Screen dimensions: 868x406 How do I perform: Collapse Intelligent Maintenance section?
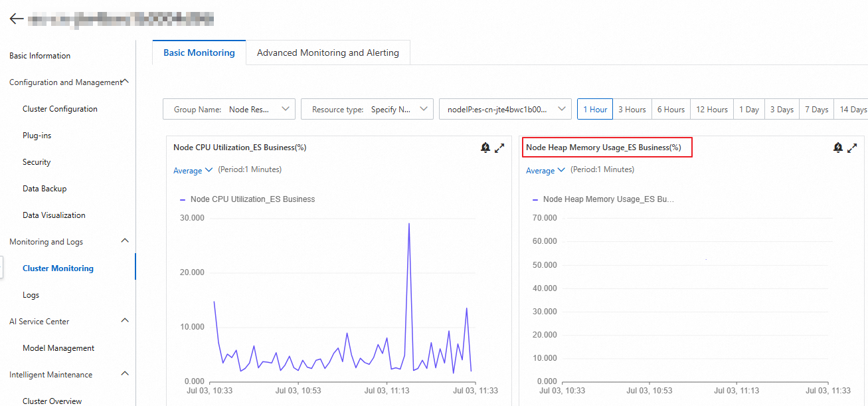point(125,374)
